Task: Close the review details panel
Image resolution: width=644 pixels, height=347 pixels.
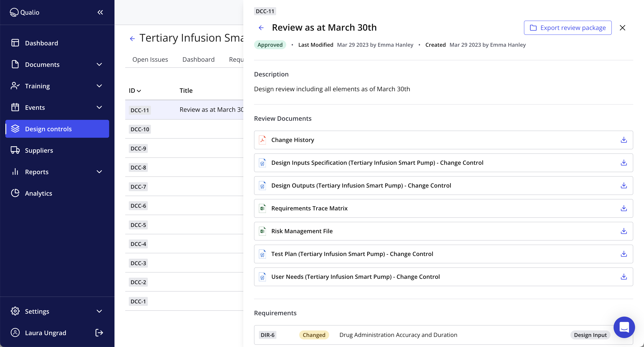Action: click(x=622, y=28)
